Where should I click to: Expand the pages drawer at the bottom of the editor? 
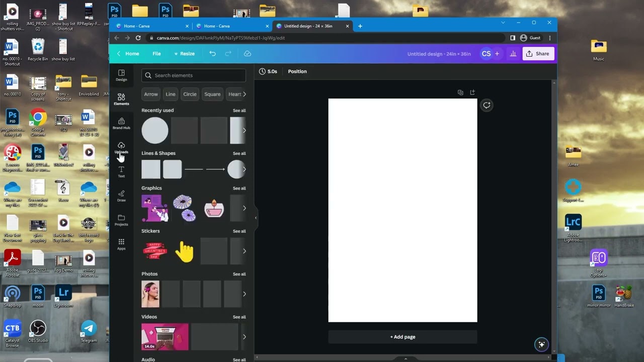pyautogui.click(x=406, y=358)
